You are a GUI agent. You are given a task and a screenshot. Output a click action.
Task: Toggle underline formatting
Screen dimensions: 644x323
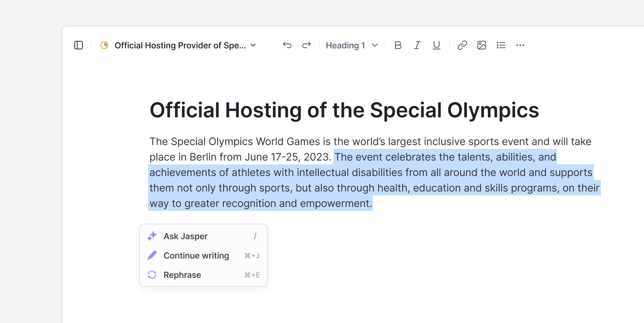click(x=437, y=45)
